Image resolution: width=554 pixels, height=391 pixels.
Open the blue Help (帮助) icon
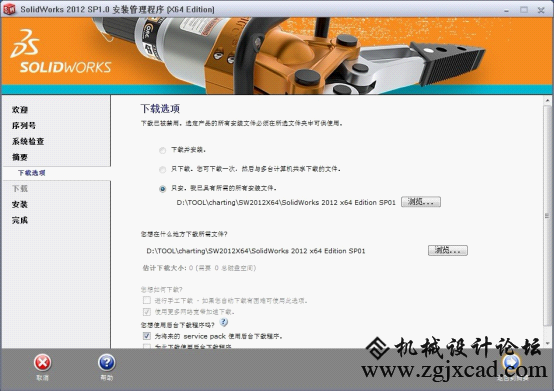(x=106, y=363)
